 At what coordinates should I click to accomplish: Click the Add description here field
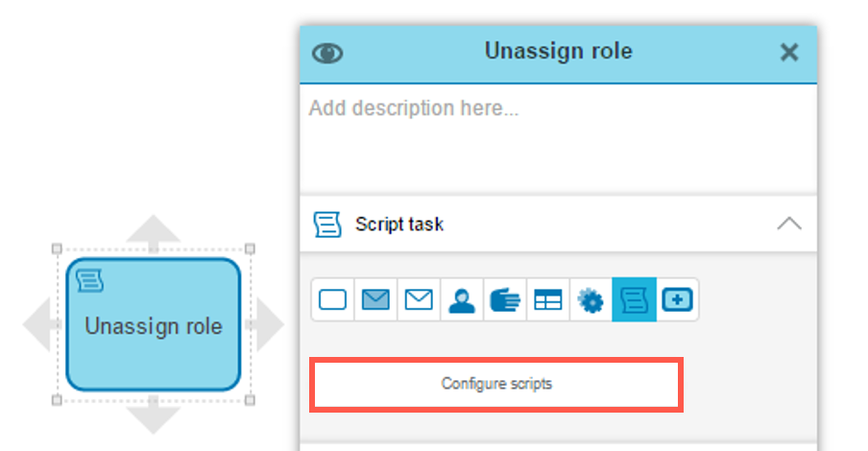pyautogui.click(x=557, y=139)
